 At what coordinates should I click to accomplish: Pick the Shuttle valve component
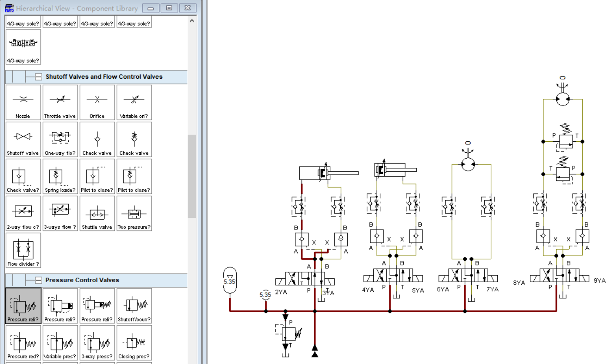click(x=97, y=214)
